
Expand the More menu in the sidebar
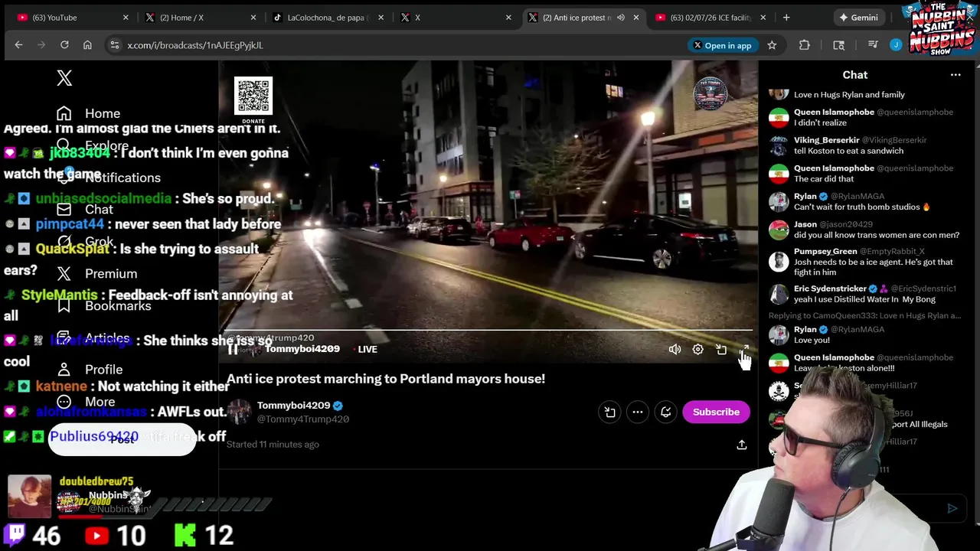pyautogui.click(x=86, y=402)
